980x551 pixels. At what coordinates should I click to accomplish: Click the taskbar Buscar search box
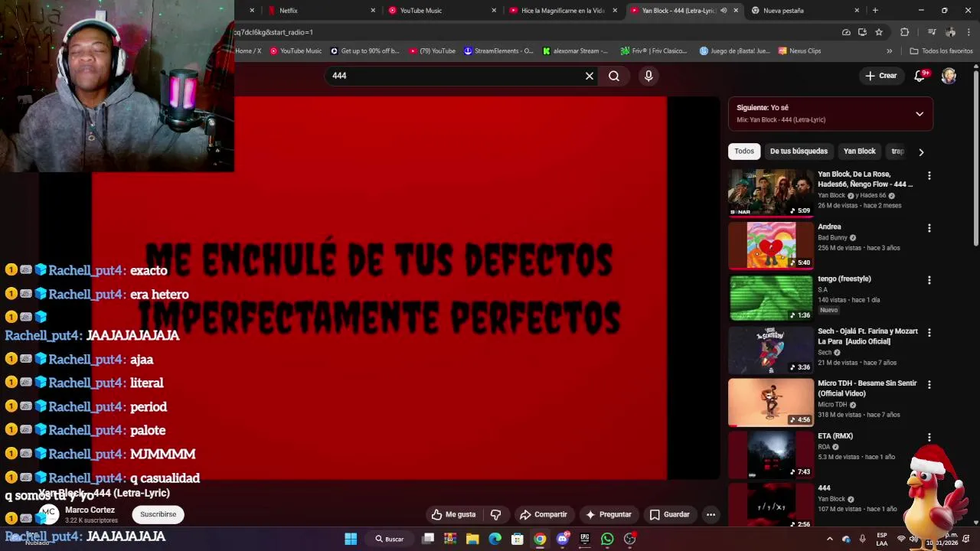[390, 539]
